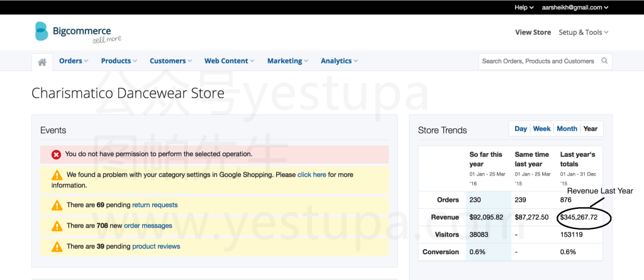Image resolution: width=644 pixels, height=280 pixels.
Task: Click the Orders row label
Action: 448,200
